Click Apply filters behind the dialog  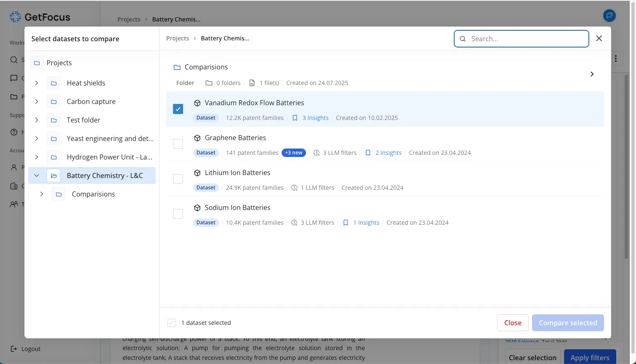click(590, 357)
